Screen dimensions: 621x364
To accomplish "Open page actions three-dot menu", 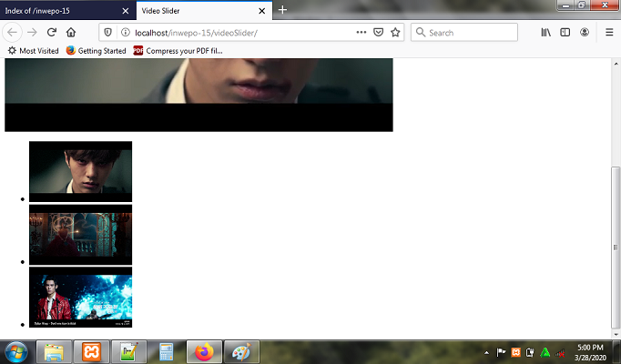I will (361, 33).
